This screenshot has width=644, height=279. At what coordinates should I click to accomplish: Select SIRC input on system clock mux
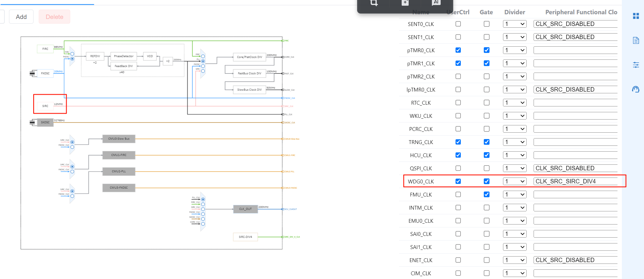[x=203, y=71]
